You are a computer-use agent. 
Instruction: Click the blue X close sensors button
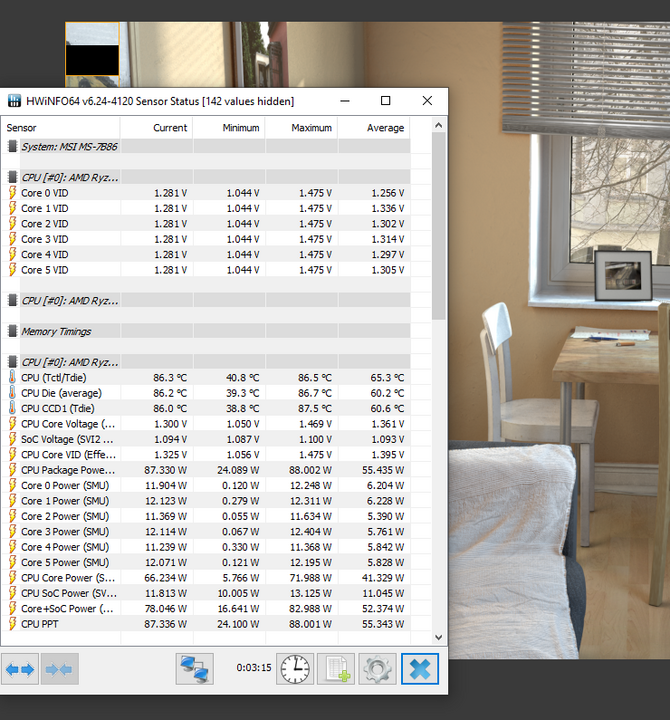pyautogui.click(x=420, y=669)
